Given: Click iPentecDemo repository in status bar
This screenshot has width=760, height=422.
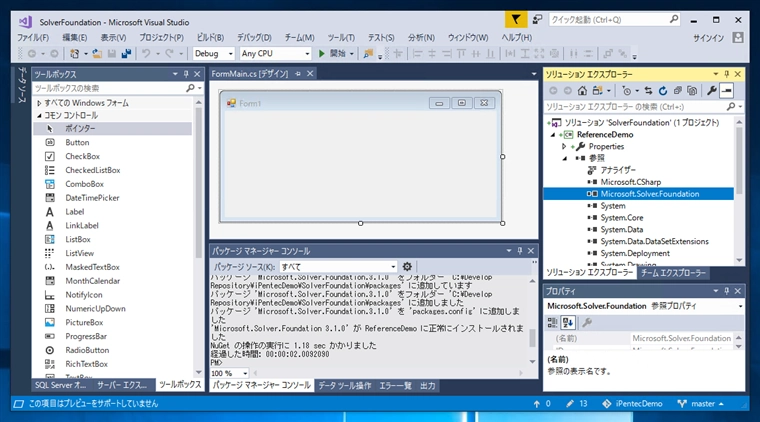Looking at the screenshot, I should tap(633, 404).
